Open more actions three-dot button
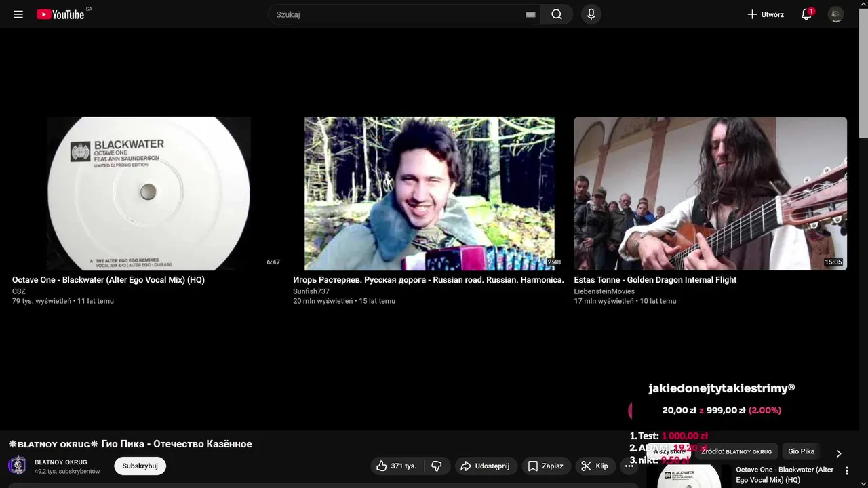Viewport: 868px width, 488px height. [629, 466]
